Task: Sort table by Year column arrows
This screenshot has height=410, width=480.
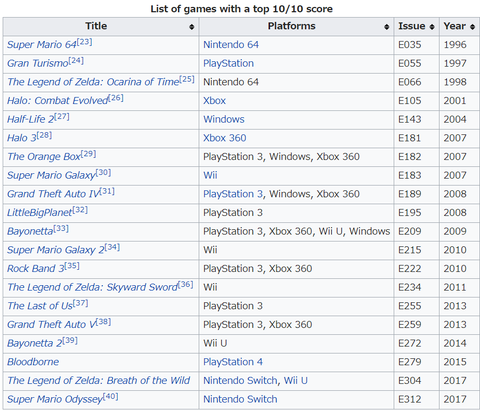Action: pos(472,27)
